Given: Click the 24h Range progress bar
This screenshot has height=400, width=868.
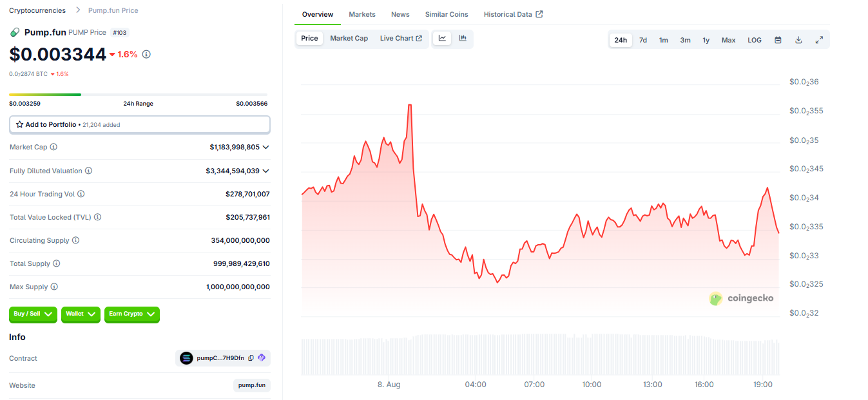Looking at the screenshot, I should click(138, 95).
